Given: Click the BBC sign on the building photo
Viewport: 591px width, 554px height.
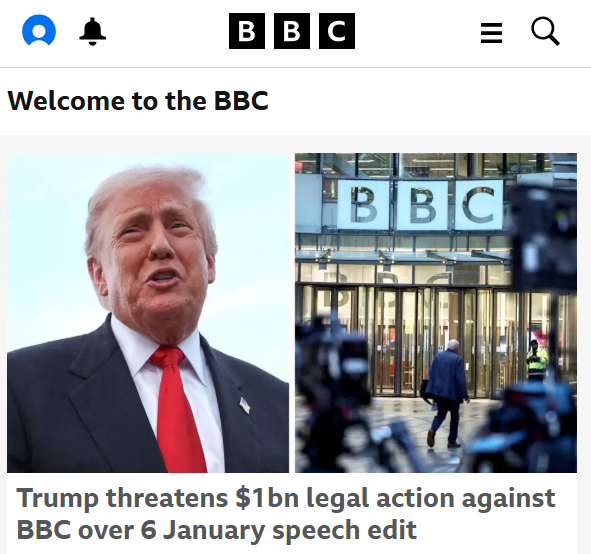Looking at the screenshot, I should click(420, 205).
